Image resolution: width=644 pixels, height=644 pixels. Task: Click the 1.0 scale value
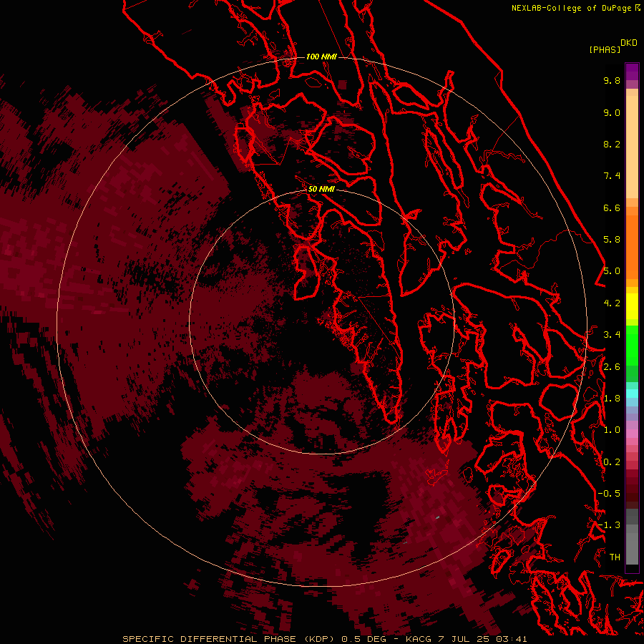click(x=612, y=430)
